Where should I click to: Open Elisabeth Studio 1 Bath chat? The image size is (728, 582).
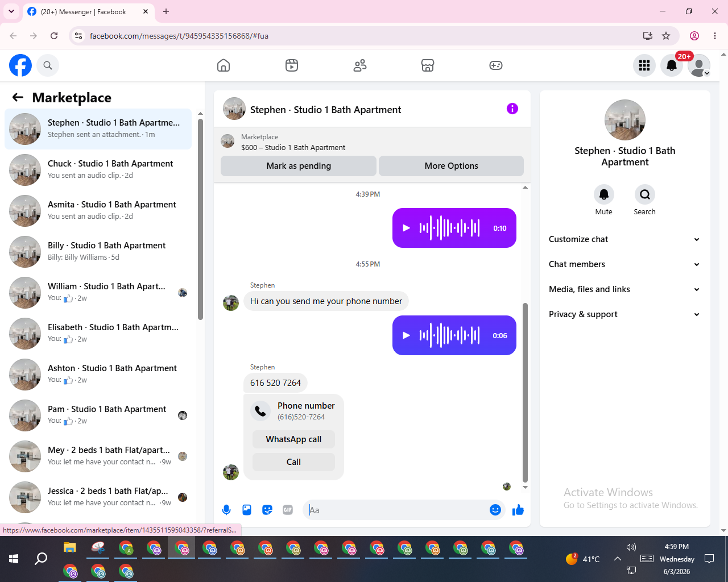point(98,334)
